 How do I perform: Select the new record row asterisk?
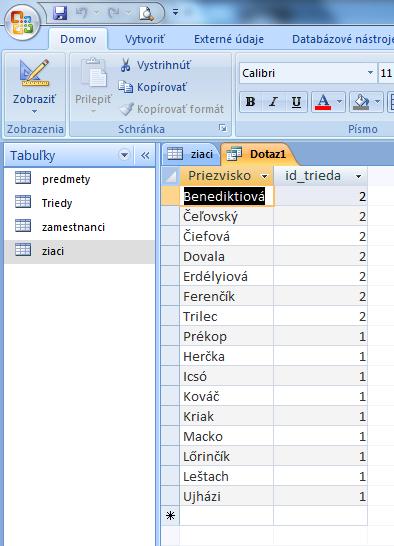tap(170, 516)
